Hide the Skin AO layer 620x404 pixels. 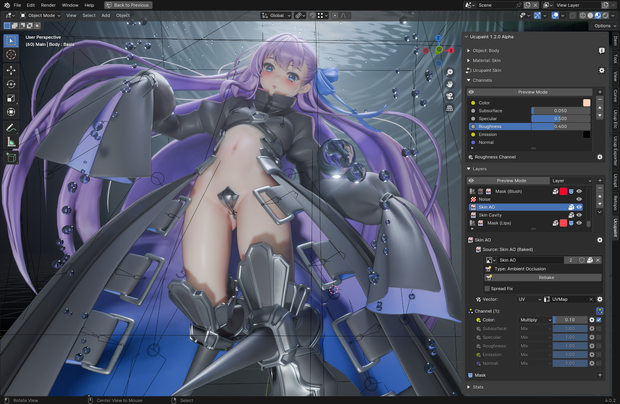pyautogui.click(x=579, y=207)
